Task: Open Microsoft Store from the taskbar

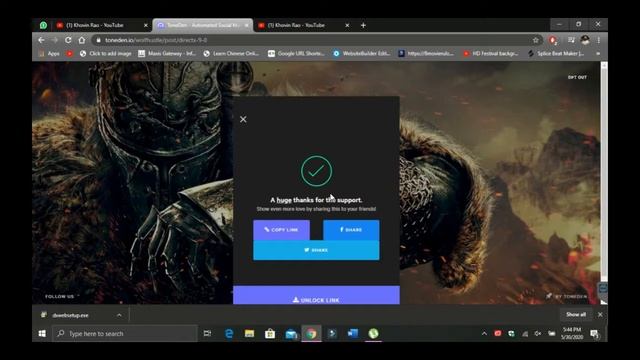Action: 270,333
